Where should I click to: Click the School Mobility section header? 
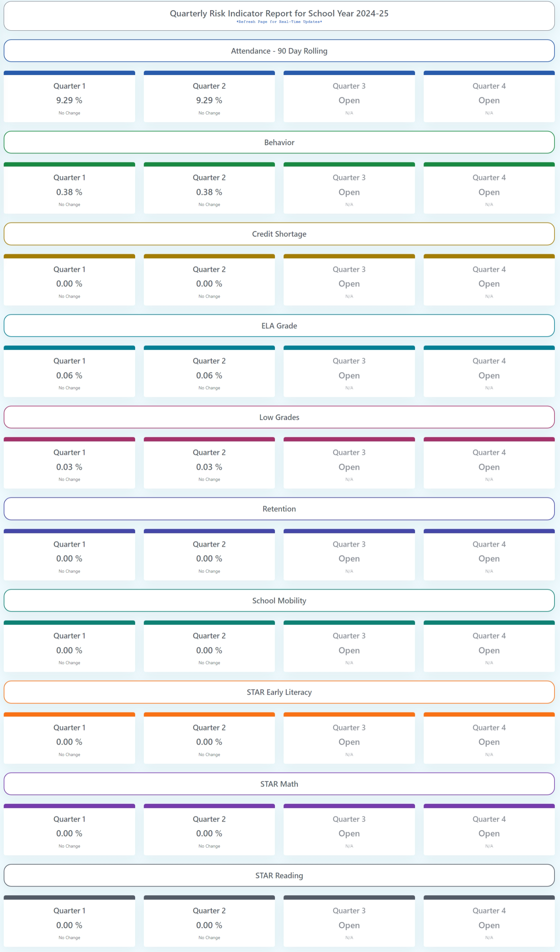coord(279,601)
